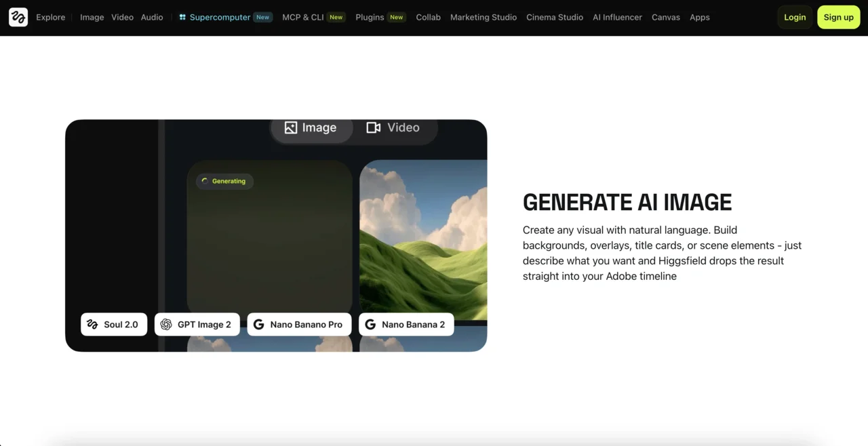Click the Soul 2.0 squiggle icon

92,325
